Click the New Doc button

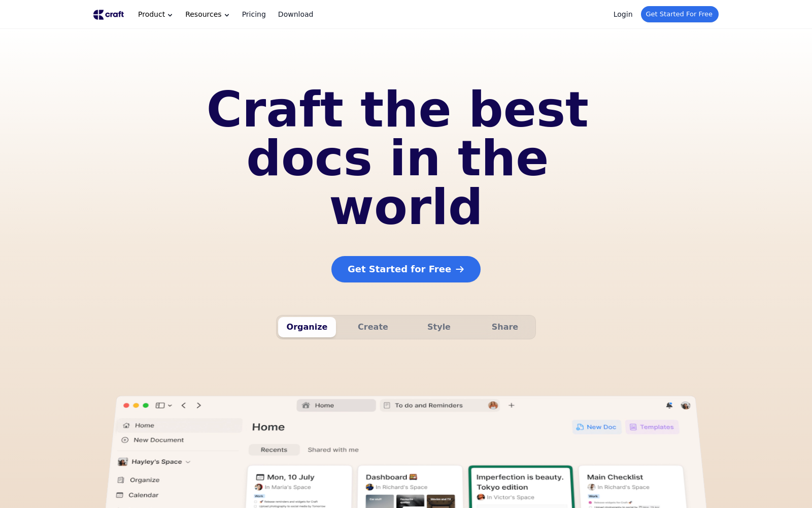tap(597, 427)
